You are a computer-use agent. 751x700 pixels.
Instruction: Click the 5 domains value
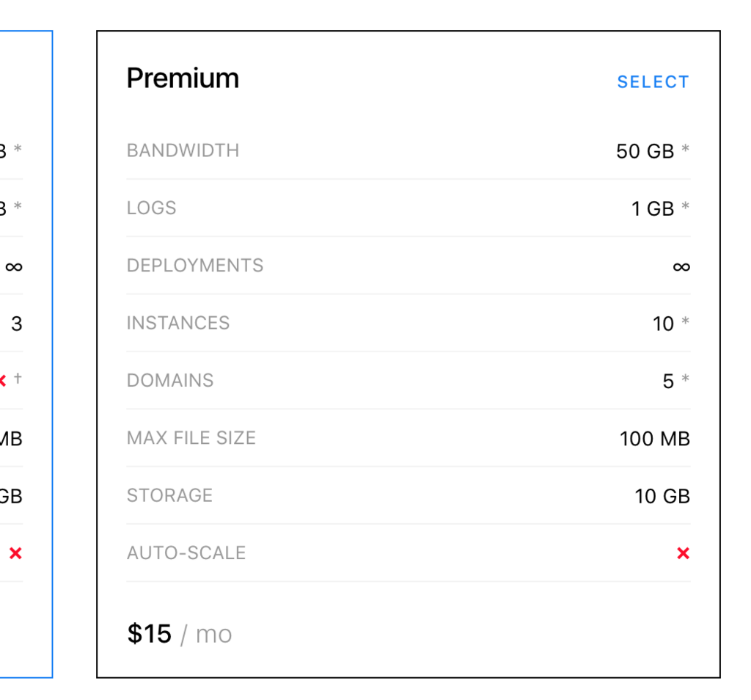tap(669, 382)
